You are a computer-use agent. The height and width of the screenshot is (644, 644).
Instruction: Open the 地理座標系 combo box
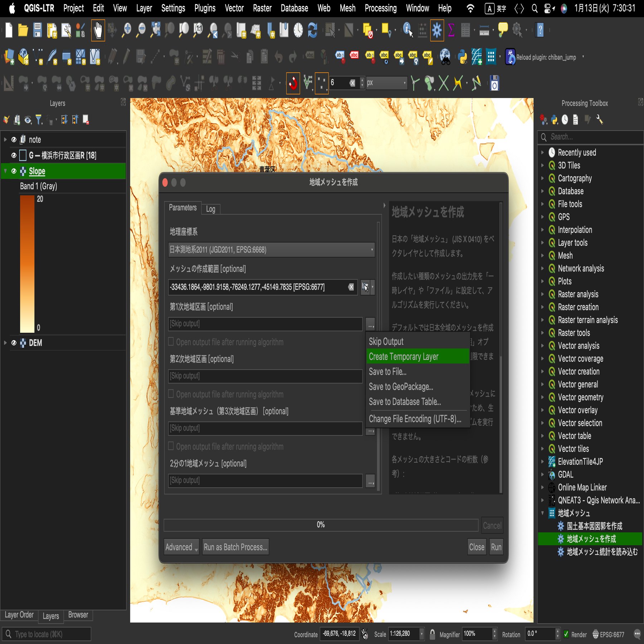272,250
